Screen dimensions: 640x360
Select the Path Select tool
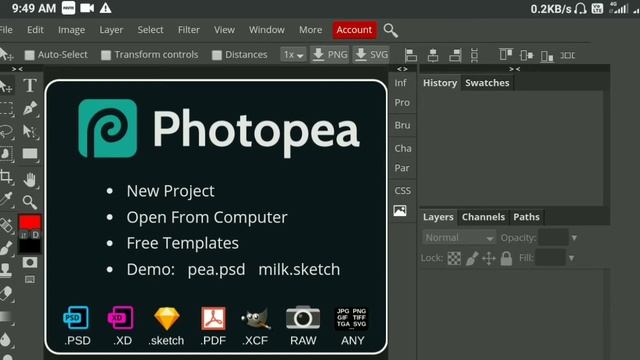click(29, 131)
